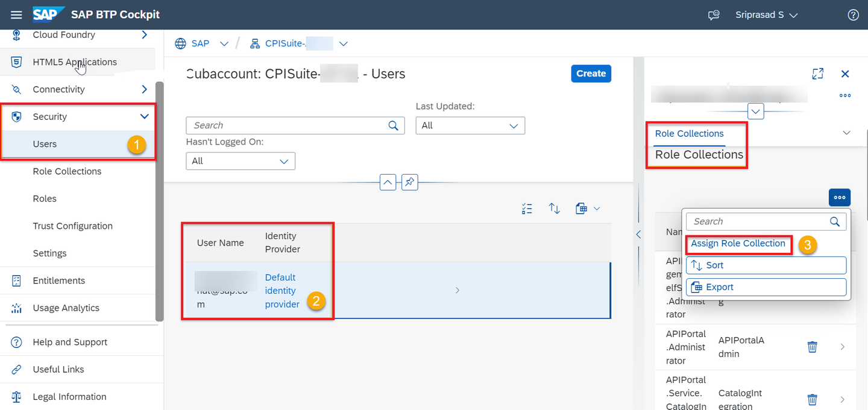Open the Last Updated dropdown

470,125
